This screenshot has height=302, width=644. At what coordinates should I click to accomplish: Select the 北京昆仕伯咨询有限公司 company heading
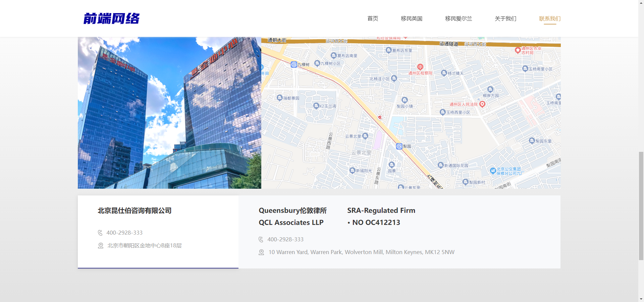pyautogui.click(x=135, y=210)
